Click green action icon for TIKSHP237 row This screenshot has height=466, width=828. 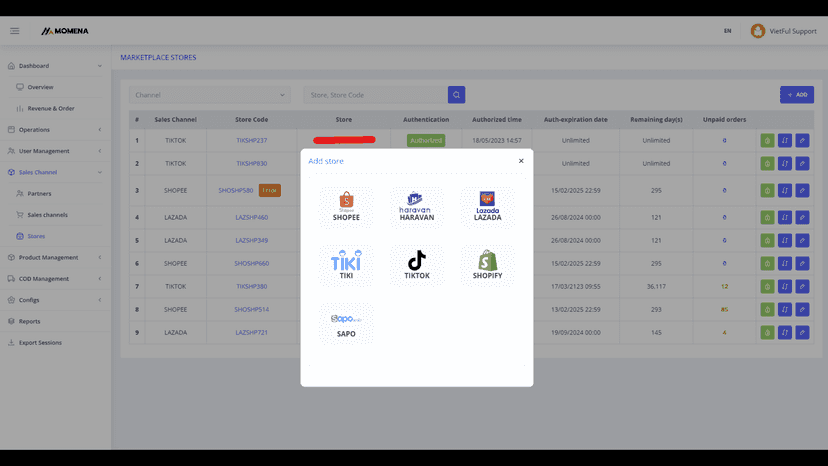[767, 141]
